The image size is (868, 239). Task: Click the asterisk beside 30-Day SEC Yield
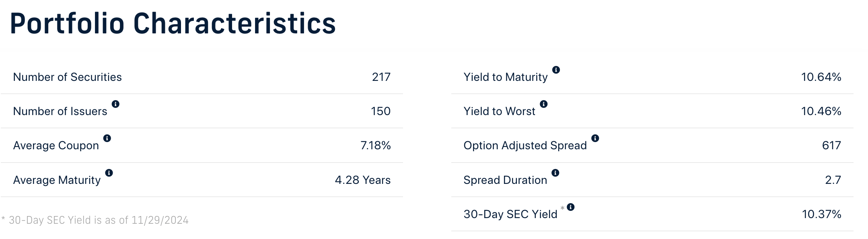tap(562, 208)
